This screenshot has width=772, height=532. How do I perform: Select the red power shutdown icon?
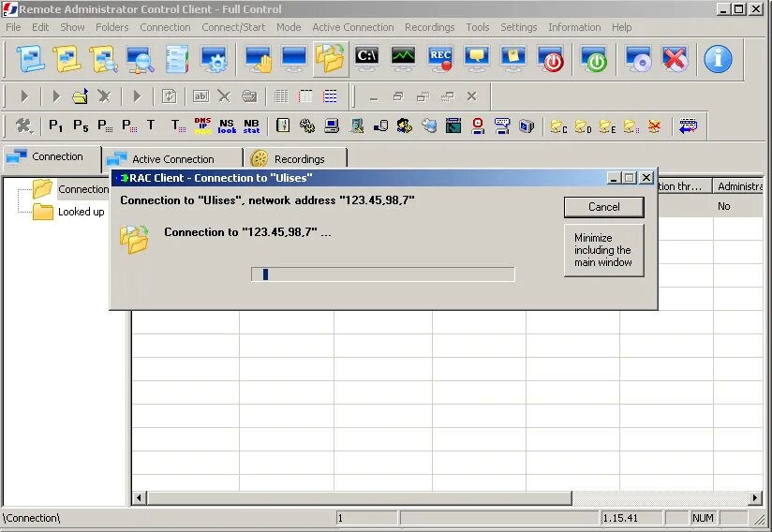(x=550, y=59)
